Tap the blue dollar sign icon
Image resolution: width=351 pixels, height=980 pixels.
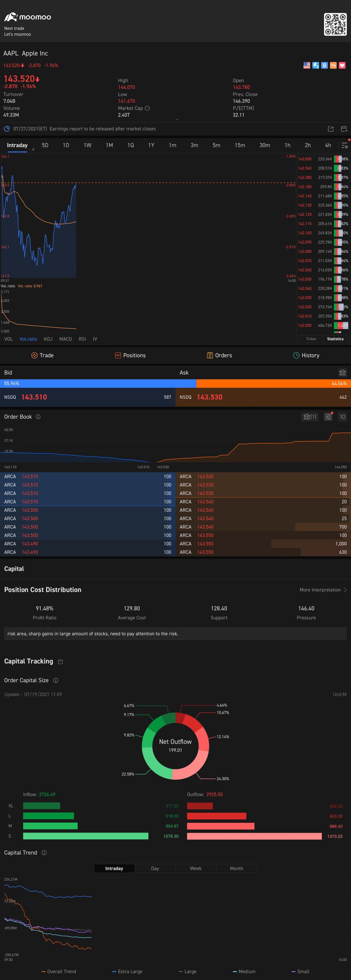pyautogui.click(x=324, y=66)
